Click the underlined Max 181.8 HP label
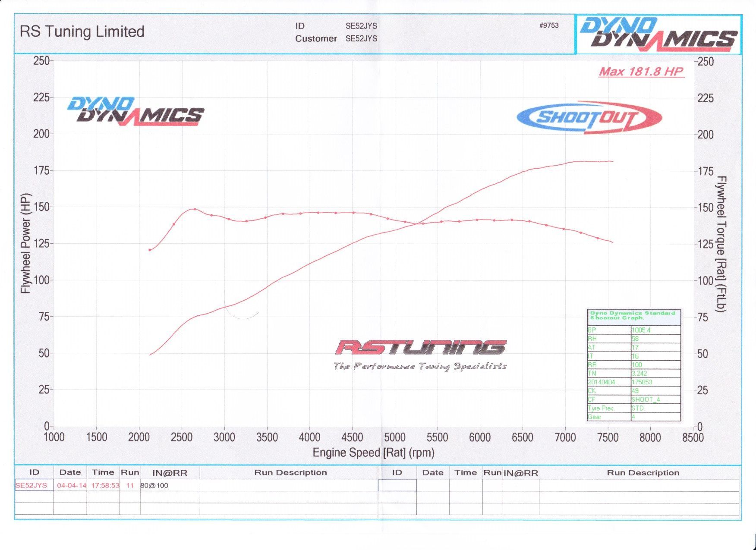This screenshot has height=550, width=756. 641,72
